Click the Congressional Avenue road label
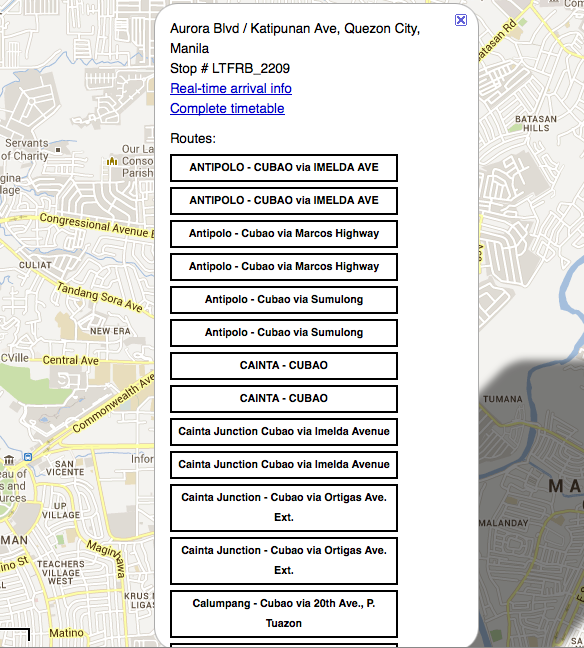This screenshot has width=584, height=648. 97,226
